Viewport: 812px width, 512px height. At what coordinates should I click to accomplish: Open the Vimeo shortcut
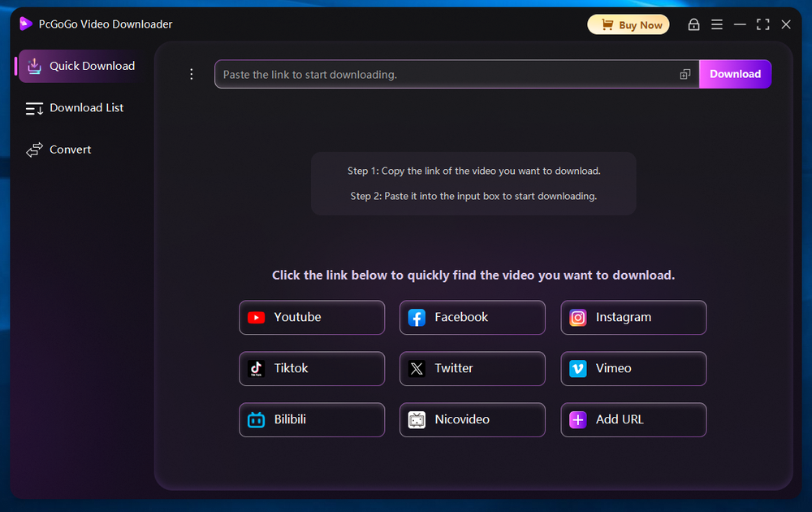(x=633, y=368)
